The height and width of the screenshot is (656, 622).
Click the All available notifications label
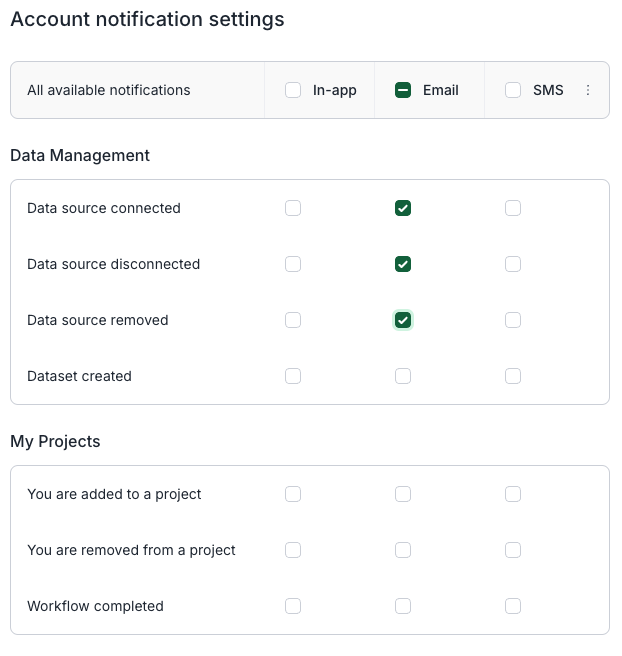(109, 90)
